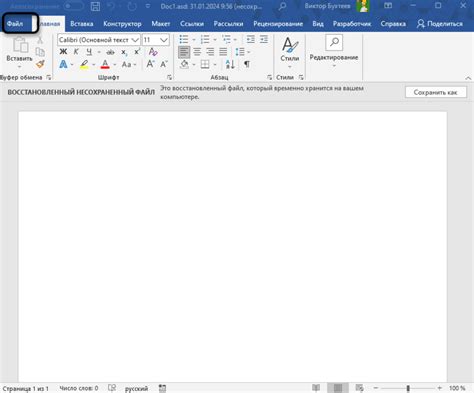Apply red font color

(105, 64)
